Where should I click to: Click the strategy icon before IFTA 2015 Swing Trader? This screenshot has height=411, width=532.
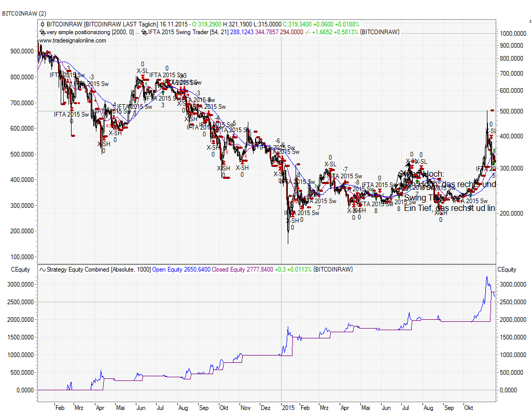[144, 32]
